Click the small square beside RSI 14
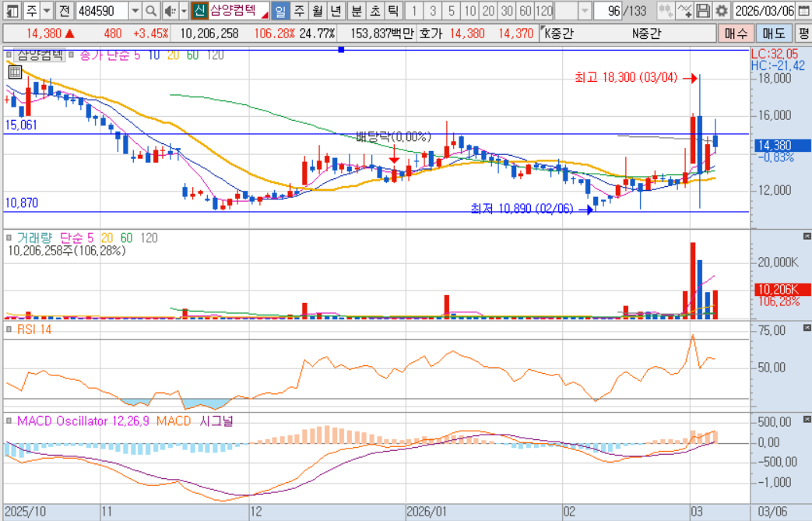812x521 pixels. 9,329
